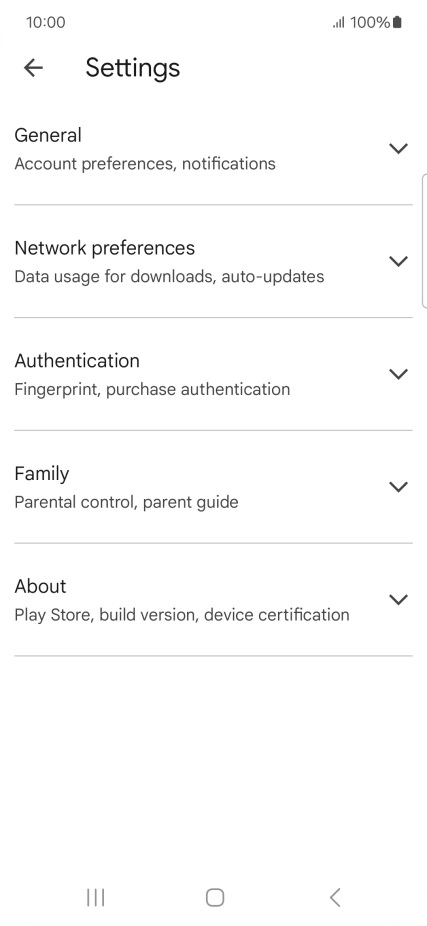The height and width of the screenshot is (926, 427).
Task: Tap the signal strength icon
Action: click(x=338, y=23)
